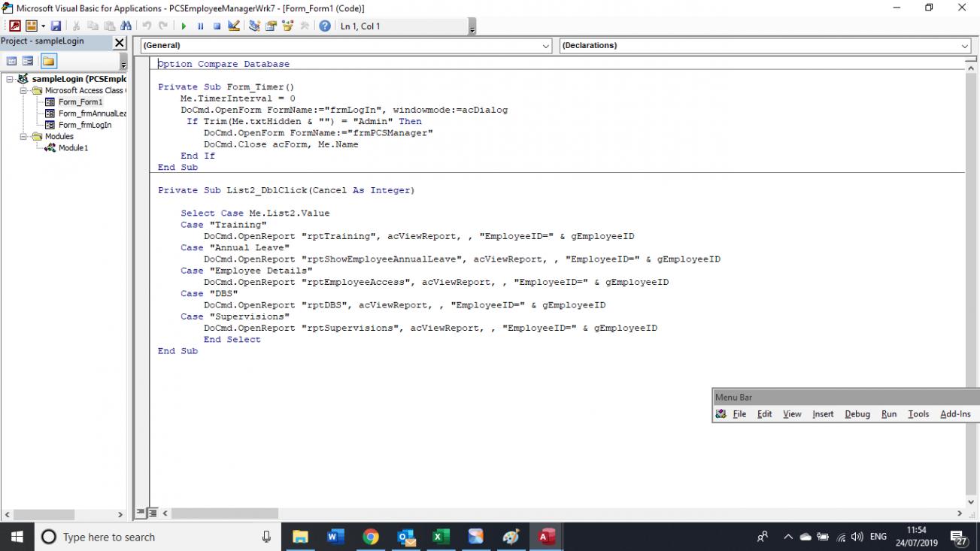Toggle Design Mode icon in toolbar
Viewport: 980px width, 551px height.
point(233,26)
